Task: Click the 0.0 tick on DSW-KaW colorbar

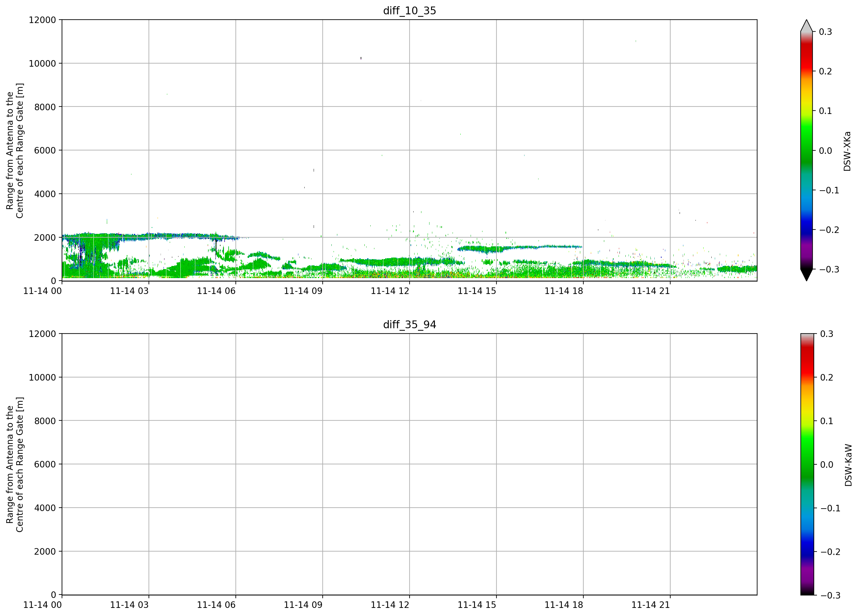Action: click(x=827, y=464)
